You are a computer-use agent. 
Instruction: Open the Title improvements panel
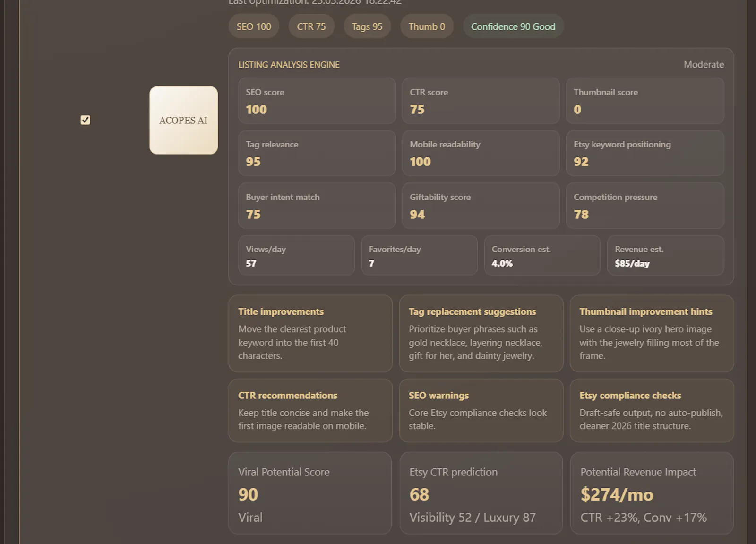pos(310,334)
